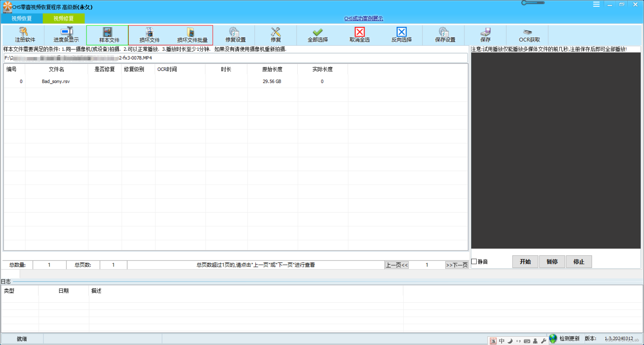Image resolution: width=644 pixels, height=345 pixels.
Task: Add a 损坏文件 damaged file
Action: (x=150, y=35)
